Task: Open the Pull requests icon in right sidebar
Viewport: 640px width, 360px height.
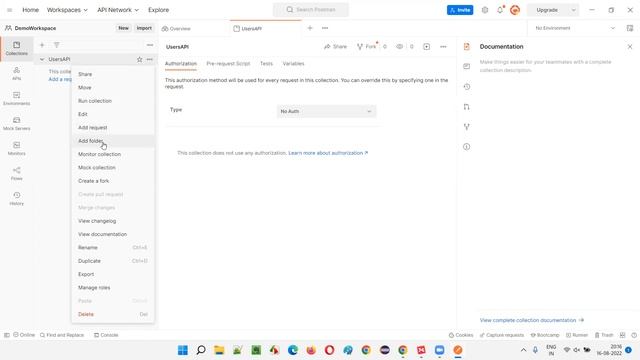Action: 467,107
